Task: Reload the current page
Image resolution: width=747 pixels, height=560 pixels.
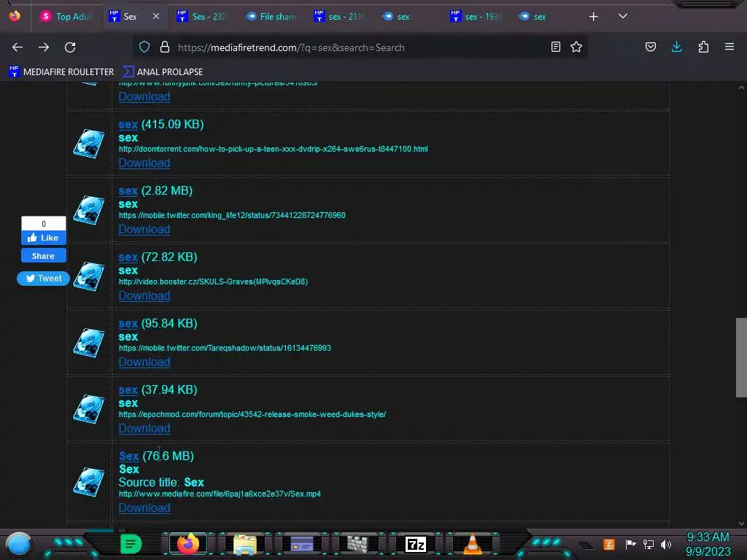Action: pos(70,47)
